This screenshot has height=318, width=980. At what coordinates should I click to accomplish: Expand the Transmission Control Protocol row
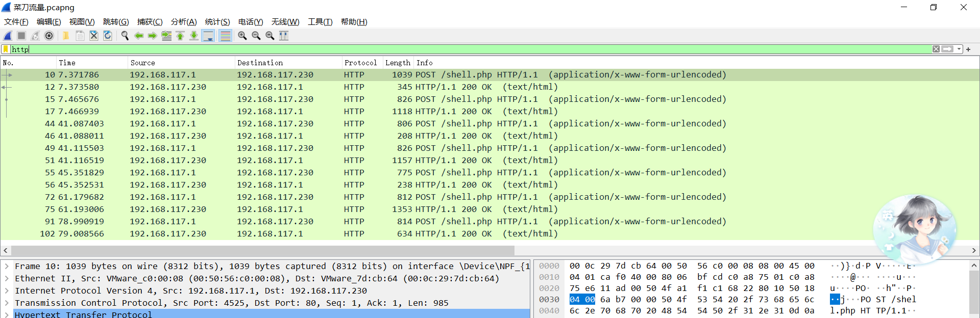pos(7,303)
